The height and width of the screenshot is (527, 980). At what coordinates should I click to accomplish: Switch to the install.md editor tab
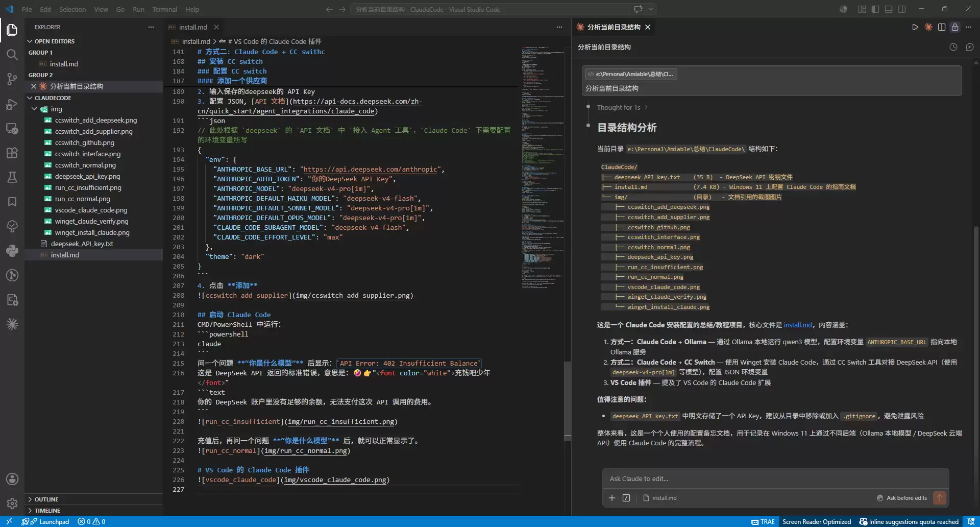click(193, 27)
